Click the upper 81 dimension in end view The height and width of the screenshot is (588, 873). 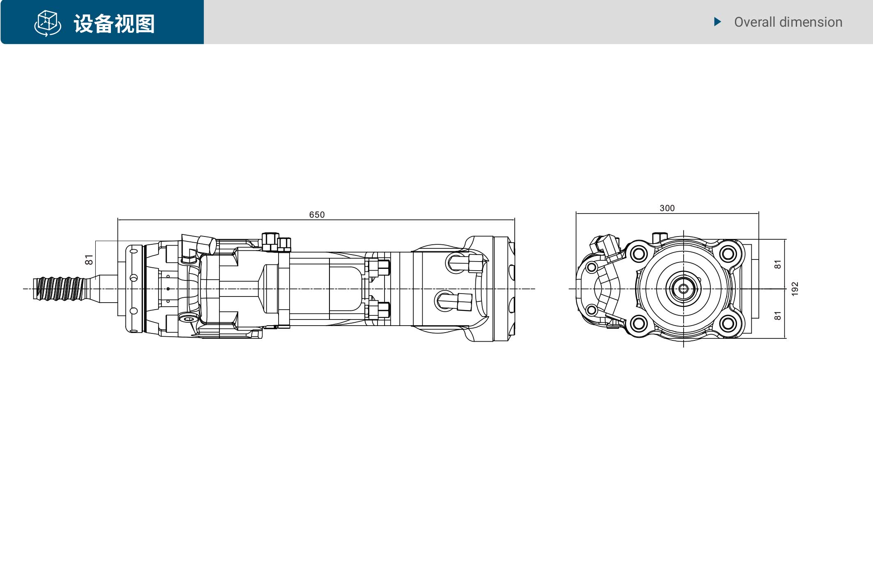tap(777, 264)
